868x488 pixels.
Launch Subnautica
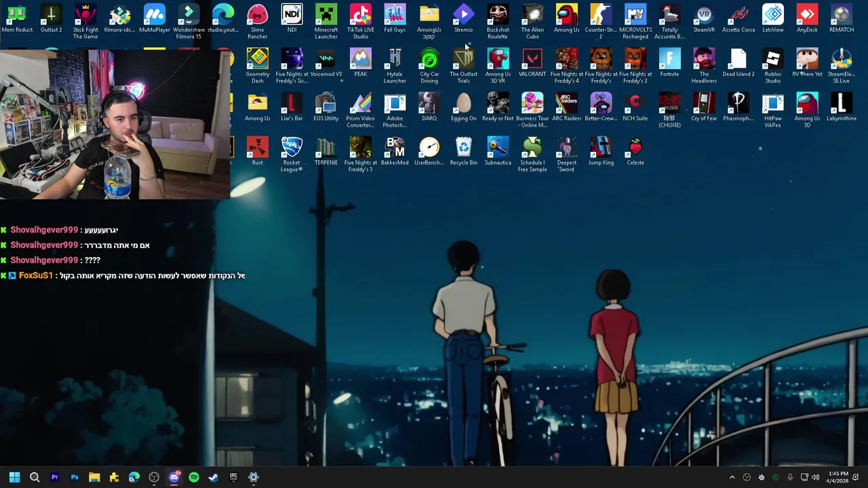point(498,151)
